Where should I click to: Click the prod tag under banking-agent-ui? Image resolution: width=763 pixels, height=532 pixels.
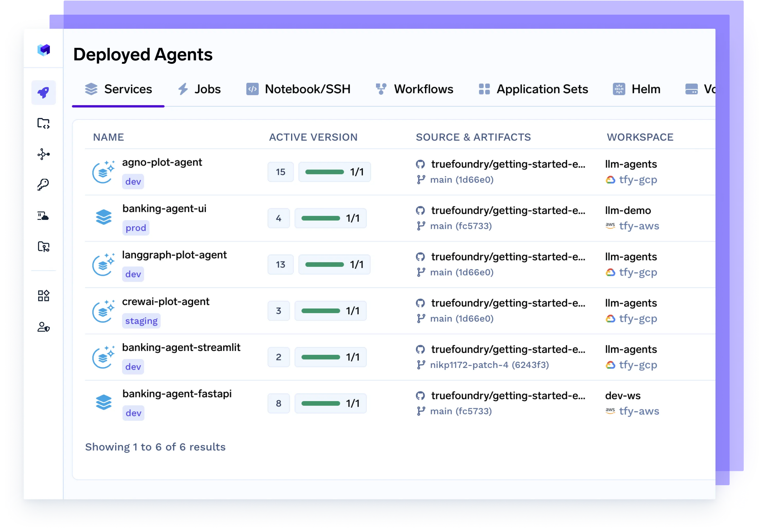pos(136,228)
